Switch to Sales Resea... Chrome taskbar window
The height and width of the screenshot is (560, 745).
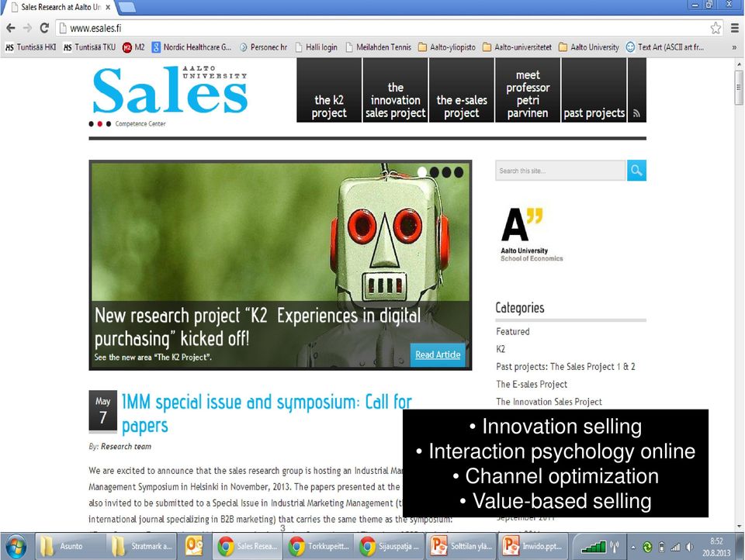pos(247,546)
